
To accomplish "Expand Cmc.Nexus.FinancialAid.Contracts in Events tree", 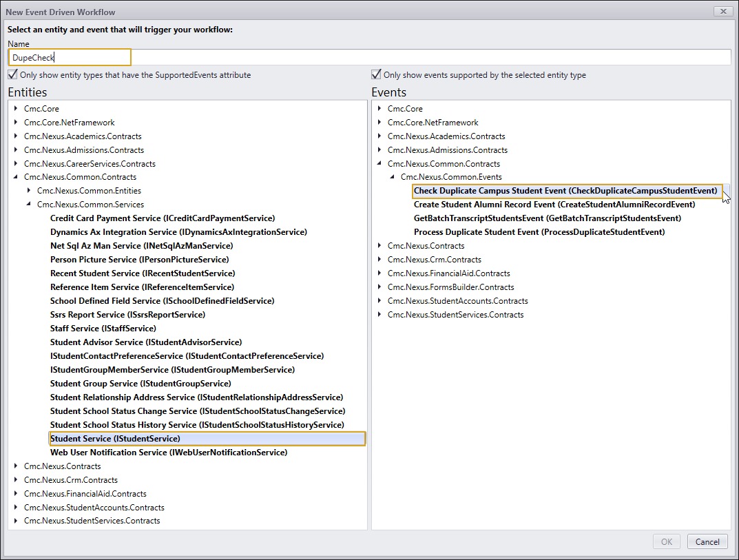I will click(x=379, y=273).
